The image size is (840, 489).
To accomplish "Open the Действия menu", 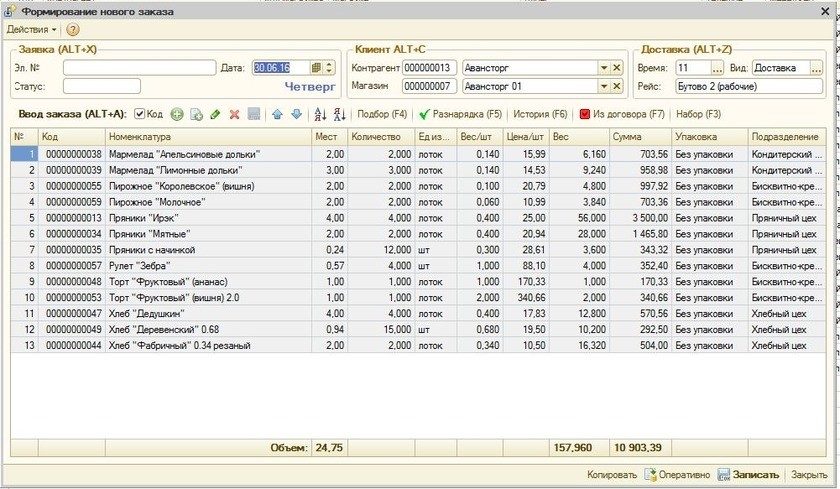I will (x=31, y=29).
